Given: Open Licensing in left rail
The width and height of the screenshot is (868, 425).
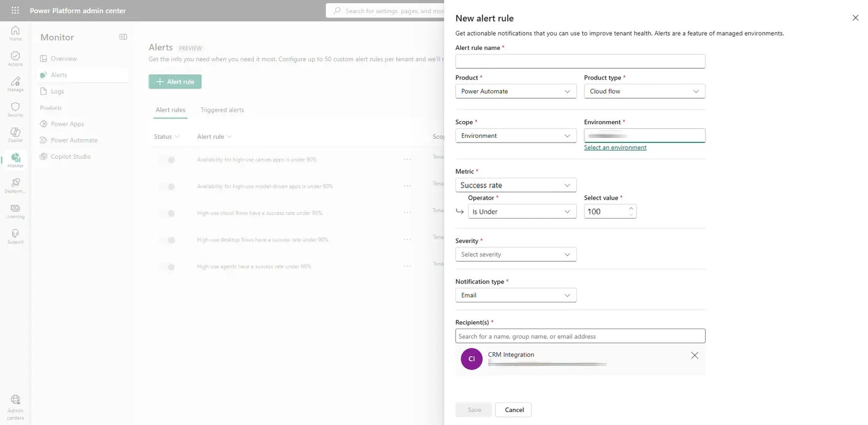Looking at the screenshot, I should (15, 211).
